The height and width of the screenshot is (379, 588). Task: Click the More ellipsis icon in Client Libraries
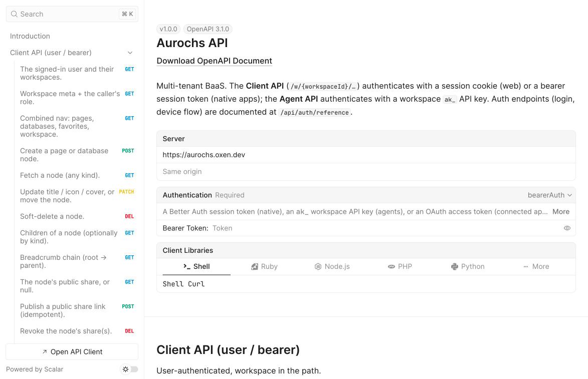coord(526,266)
